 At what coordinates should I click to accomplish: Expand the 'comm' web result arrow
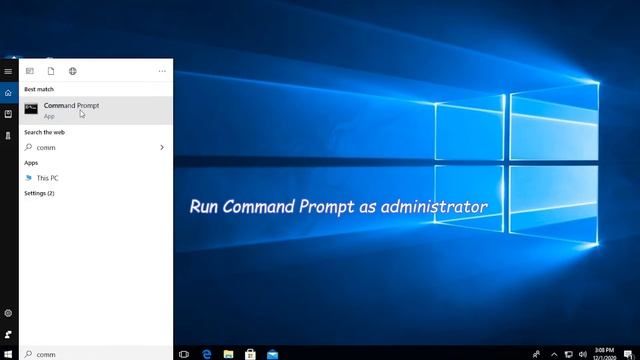(162, 147)
